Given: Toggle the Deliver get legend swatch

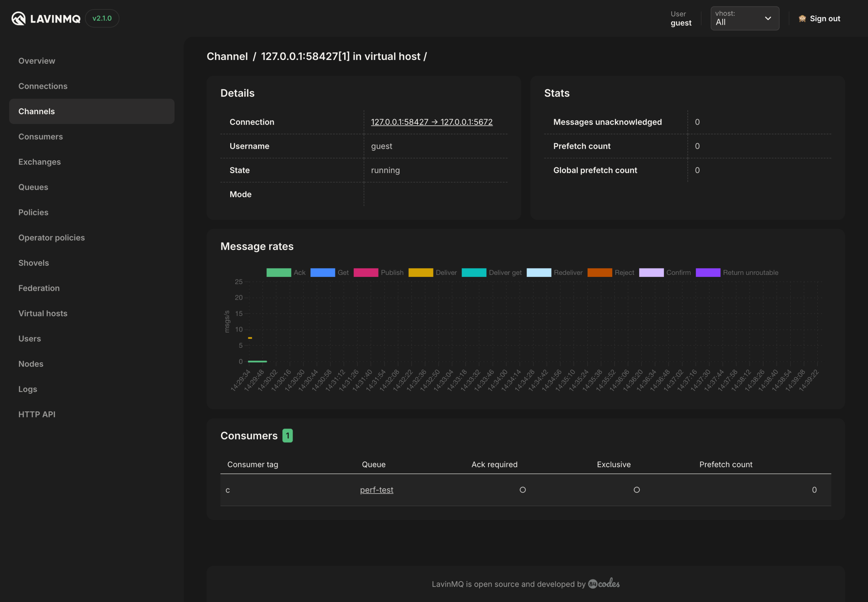Looking at the screenshot, I should 474,272.
